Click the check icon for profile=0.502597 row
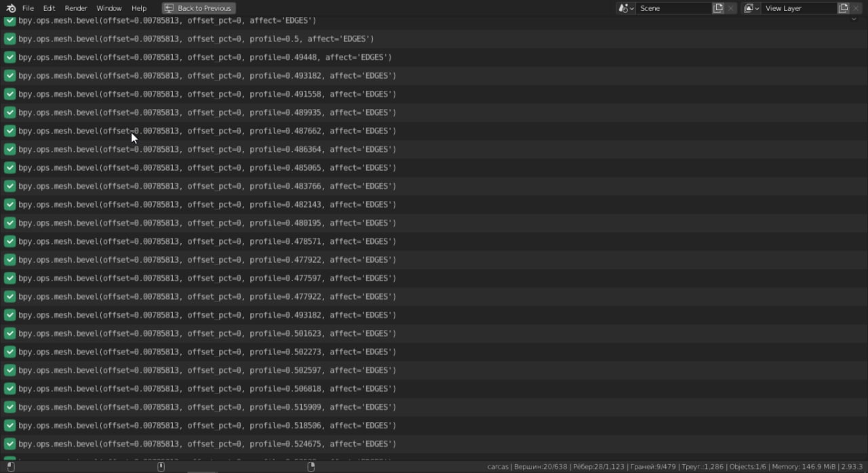Viewport: 868px width, 473px height. [9, 370]
